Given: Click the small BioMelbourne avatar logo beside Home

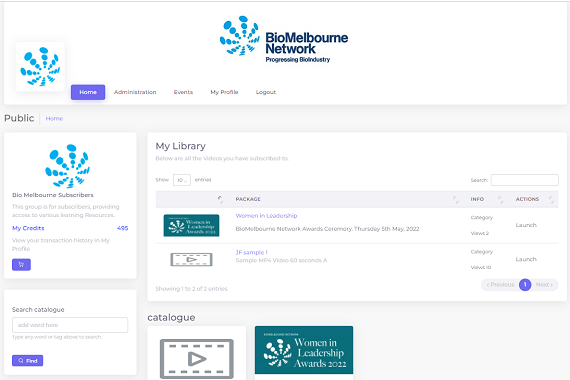Looking at the screenshot, I should (40, 67).
